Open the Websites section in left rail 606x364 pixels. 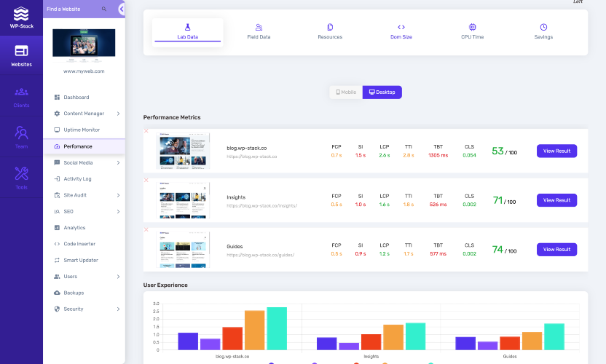coord(21,55)
